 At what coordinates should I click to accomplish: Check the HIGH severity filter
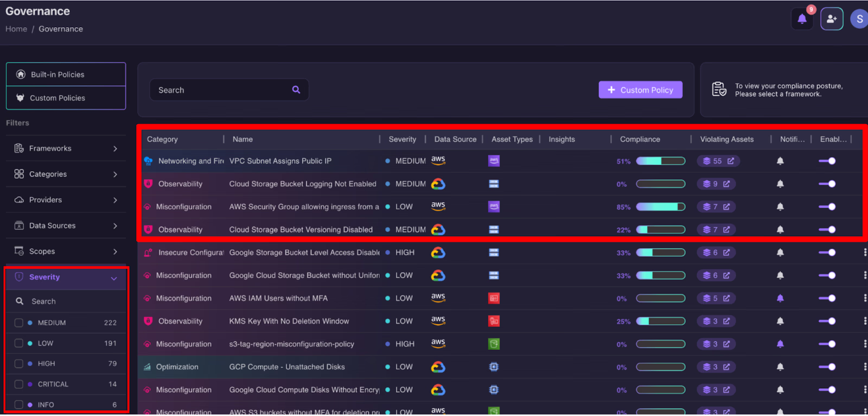point(18,364)
